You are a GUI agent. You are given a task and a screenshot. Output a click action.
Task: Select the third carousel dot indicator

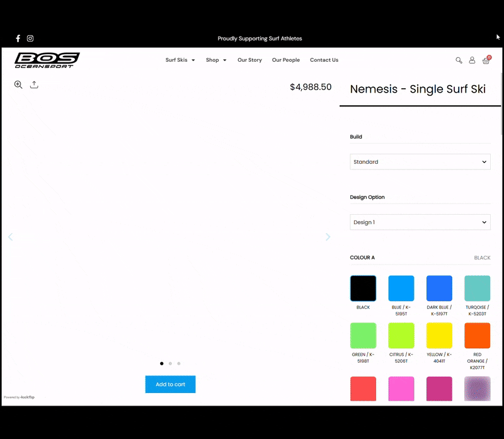179,363
